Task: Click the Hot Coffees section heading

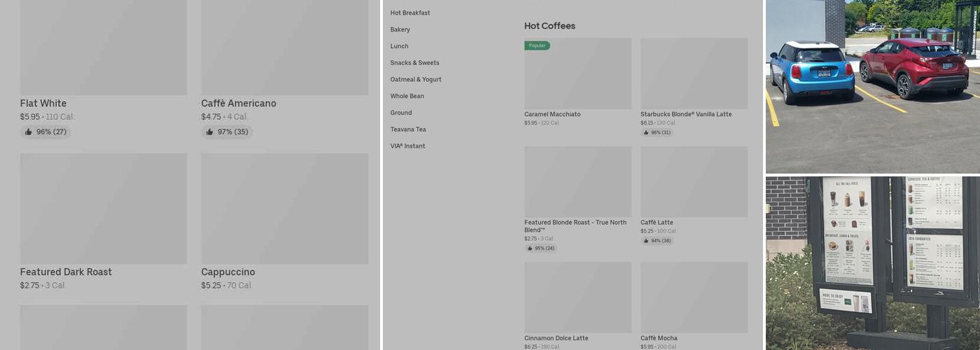Action: [x=549, y=26]
